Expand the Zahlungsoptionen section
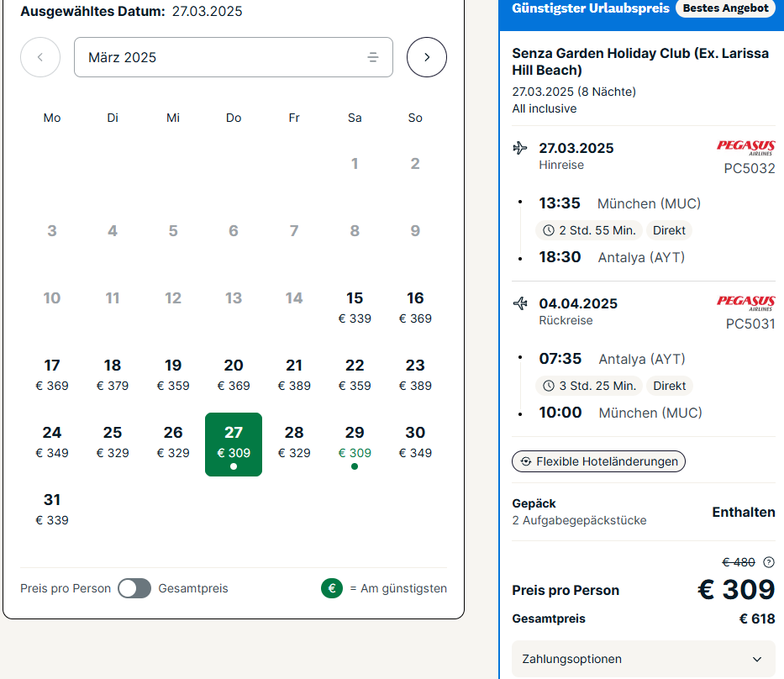This screenshot has width=784, height=679. pyautogui.click(x=643, y=659)
